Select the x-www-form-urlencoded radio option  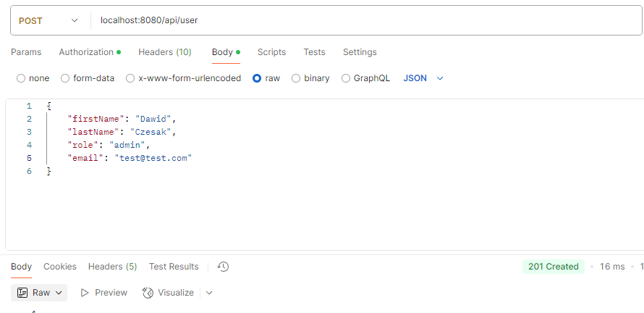[x=130, y=78]
